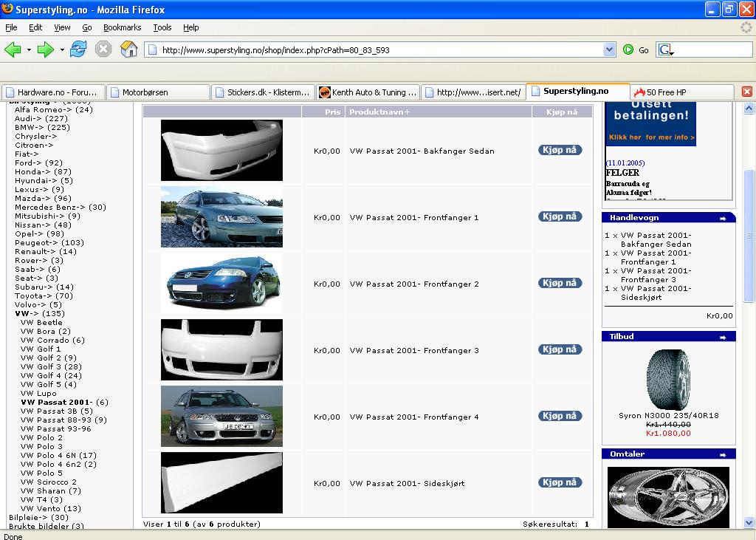Open the Syron N3000 tyre image
The height and width of the screenshot is (540, 756).
pos(669,379)
